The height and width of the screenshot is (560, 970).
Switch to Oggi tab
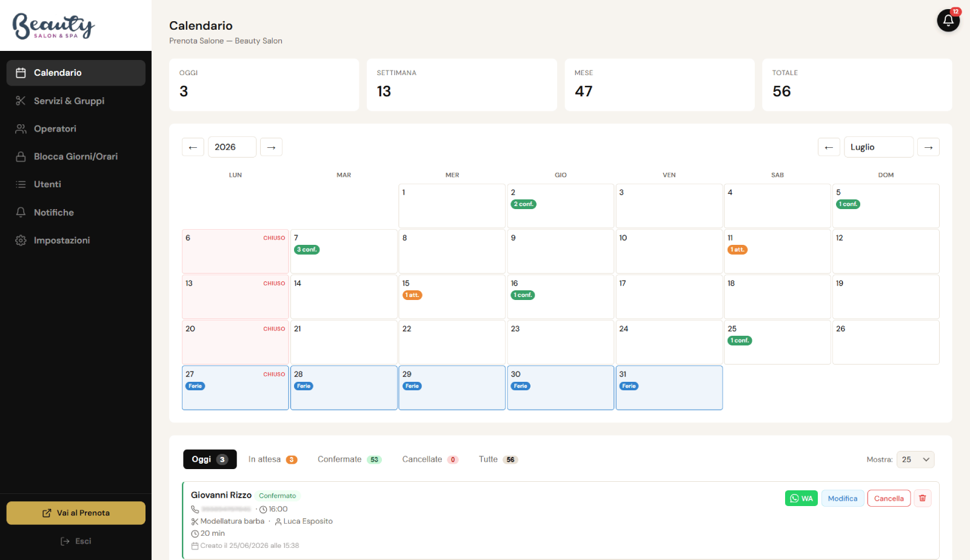[x=210, y=459]
